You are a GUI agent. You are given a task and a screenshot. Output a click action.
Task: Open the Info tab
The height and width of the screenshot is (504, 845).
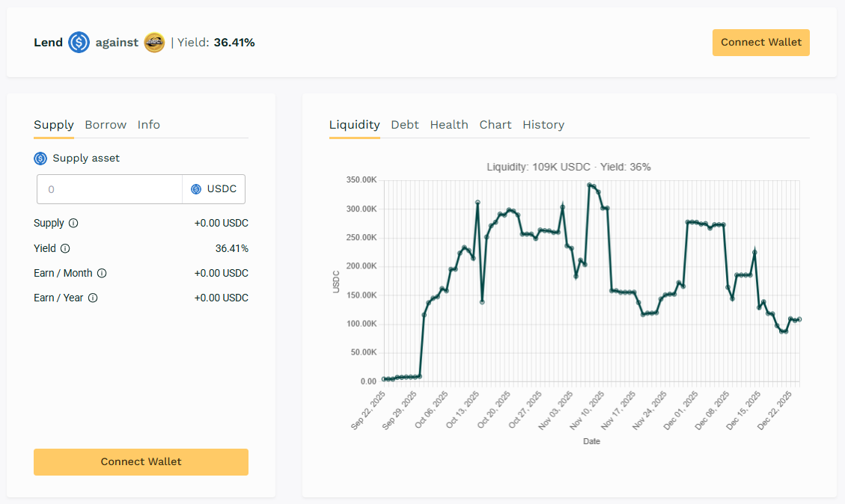[148, 125]
